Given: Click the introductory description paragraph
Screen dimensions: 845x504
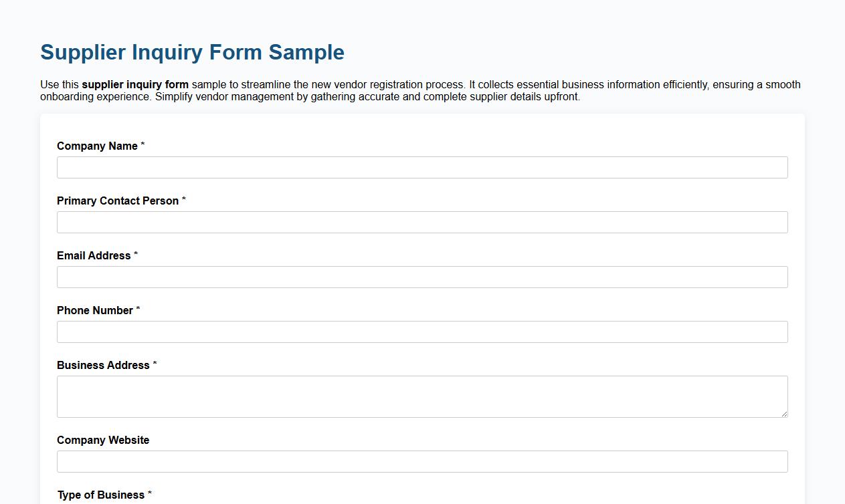Looking at the screenshot, I should pos(420,90).
